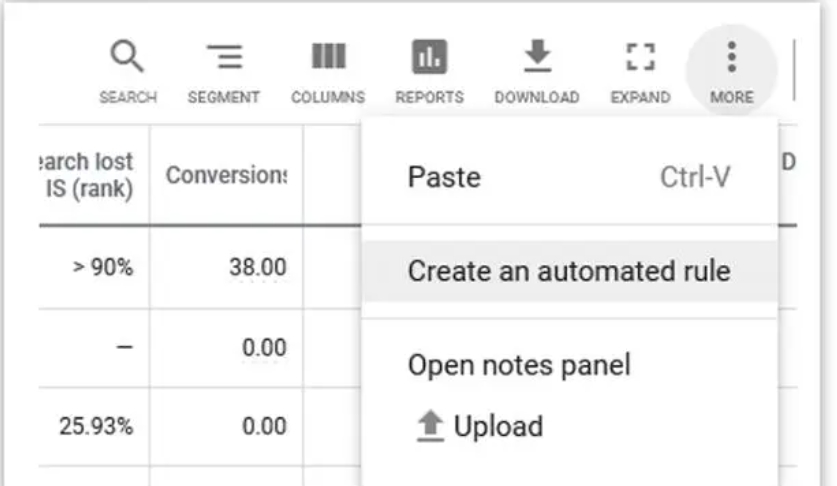The height and width of the screenshot is (486, 837).
Task: Click the Conversions column header
Action: pos(226,175)
